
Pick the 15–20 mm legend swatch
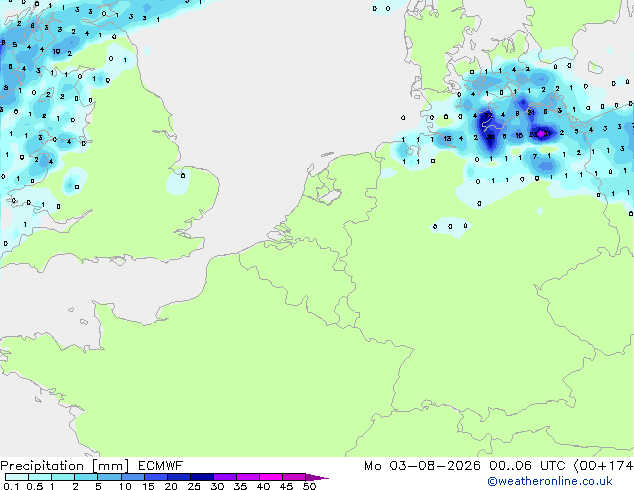point(156,477)
